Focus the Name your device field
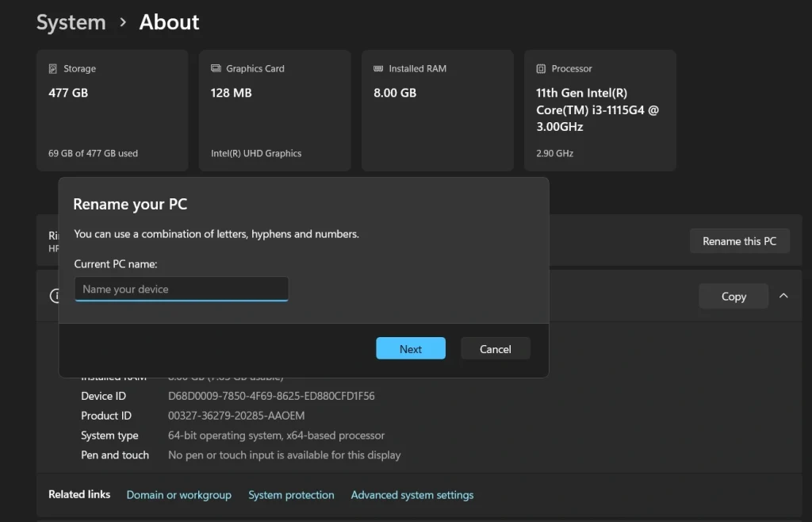812x522 pixels. coord(182,290)
